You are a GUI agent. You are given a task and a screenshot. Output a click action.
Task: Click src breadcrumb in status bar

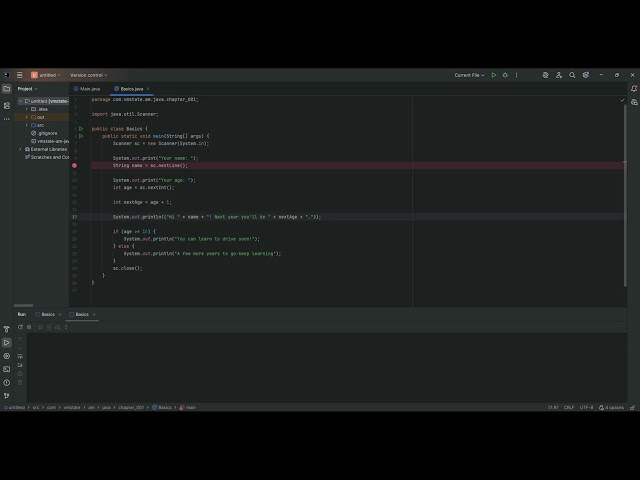coord(36,407)
